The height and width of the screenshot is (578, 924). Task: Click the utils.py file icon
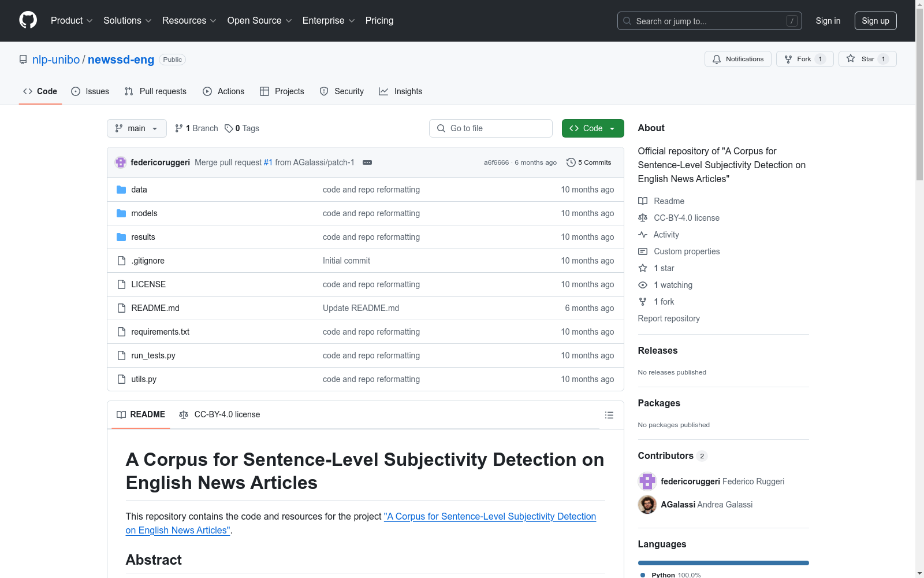121,379
